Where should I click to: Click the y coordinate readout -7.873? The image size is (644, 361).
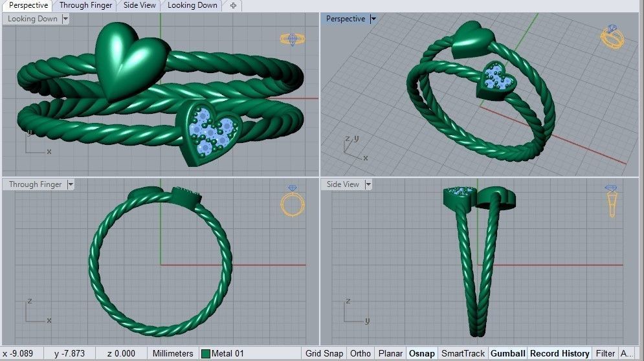(x=69, y=354)
